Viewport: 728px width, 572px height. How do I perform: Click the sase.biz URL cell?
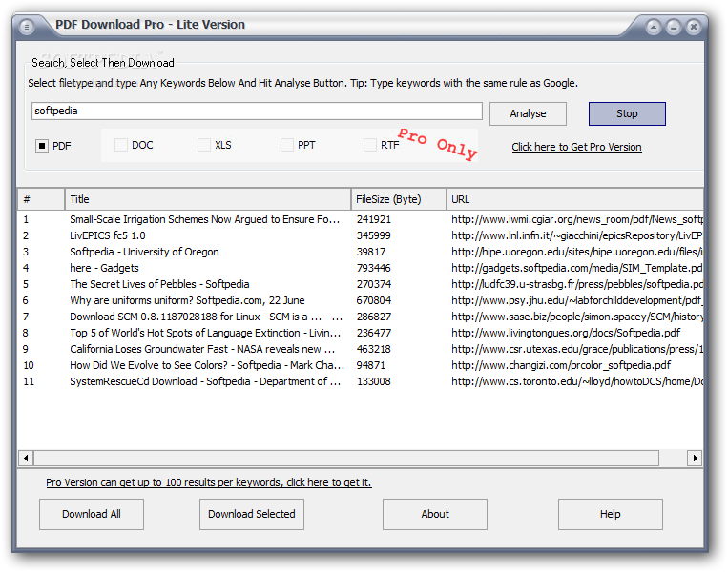pyautogui.click(x=577, y=317)
